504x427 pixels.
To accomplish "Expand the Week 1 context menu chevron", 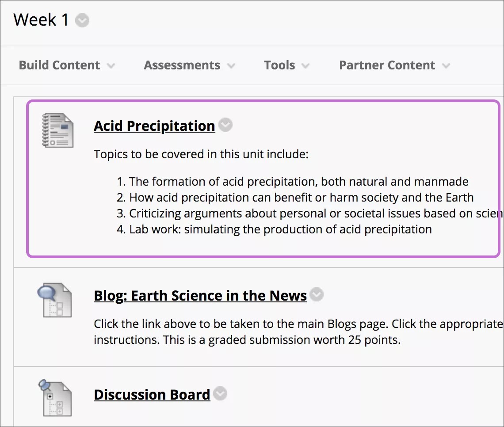I will coord(81,20).
